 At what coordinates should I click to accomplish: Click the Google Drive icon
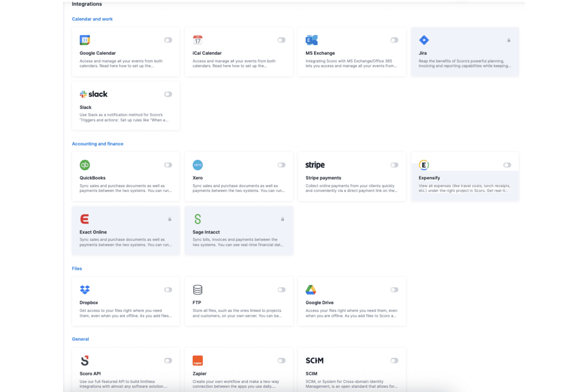(x=311, y=290)
